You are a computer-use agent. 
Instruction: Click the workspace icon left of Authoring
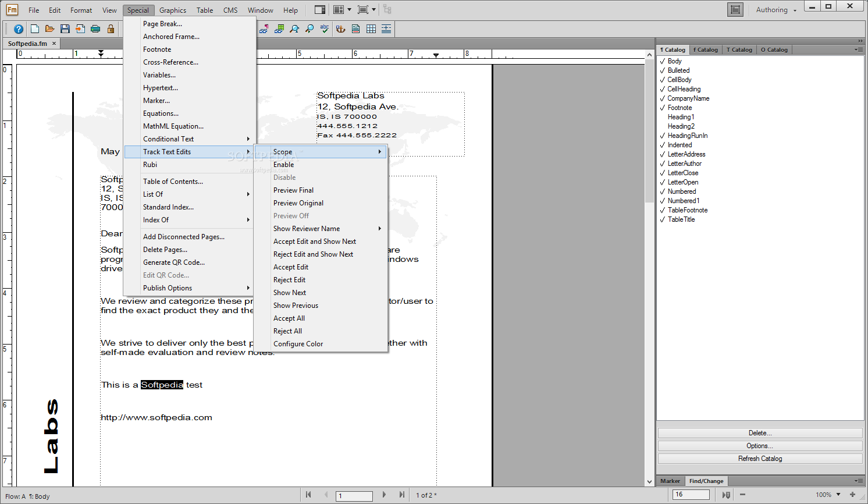735,10
